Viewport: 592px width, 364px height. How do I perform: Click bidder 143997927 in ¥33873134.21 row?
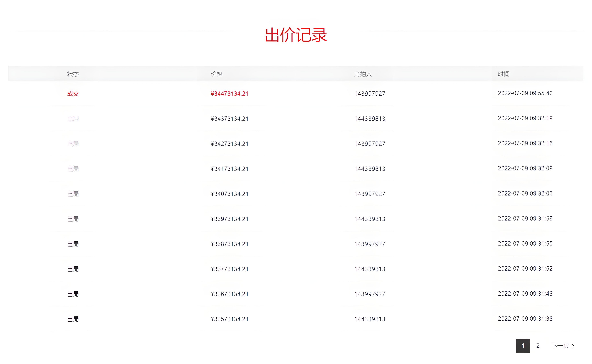(370, 244)
